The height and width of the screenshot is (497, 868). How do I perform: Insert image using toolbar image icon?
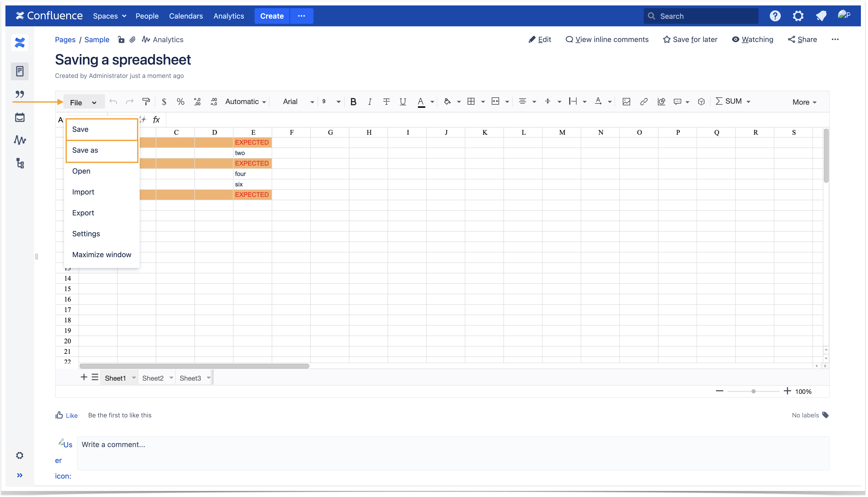point(626,101)
